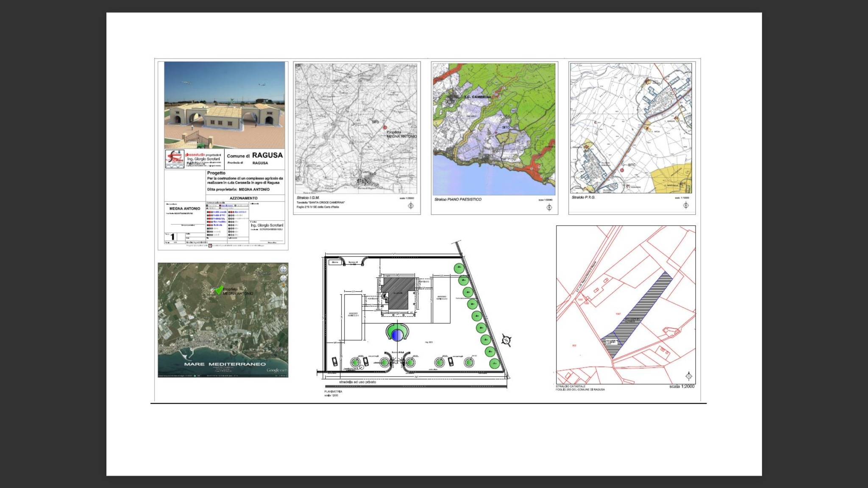Click the Piano Paesistico colored map

pyautogui.click(x=494, y=129)
